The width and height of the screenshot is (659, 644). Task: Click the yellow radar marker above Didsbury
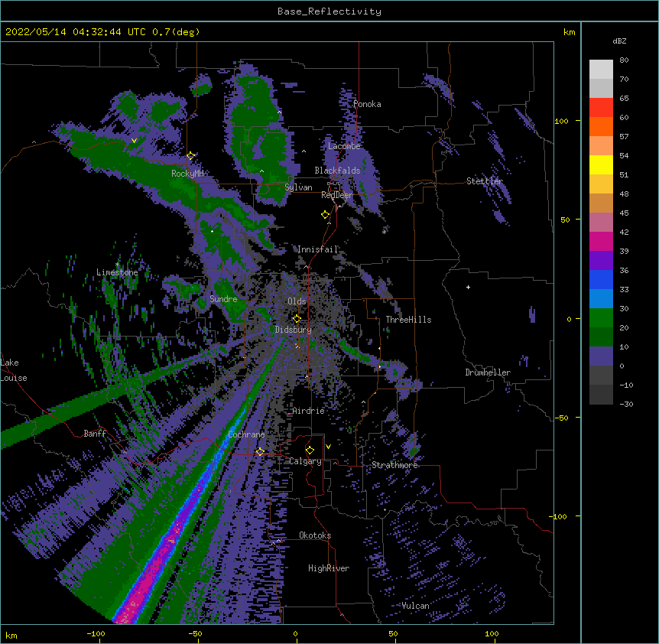pos(297,318)
